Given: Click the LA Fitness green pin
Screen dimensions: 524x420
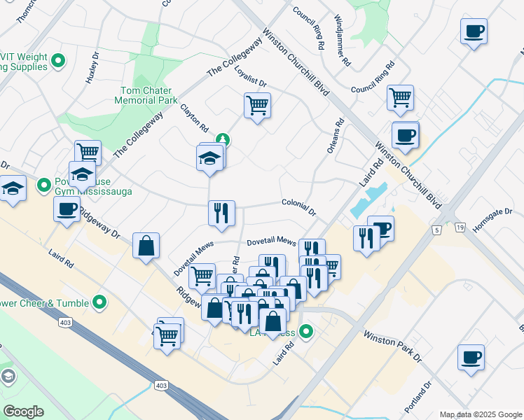Looking at the screenshot, I should 305,331.
